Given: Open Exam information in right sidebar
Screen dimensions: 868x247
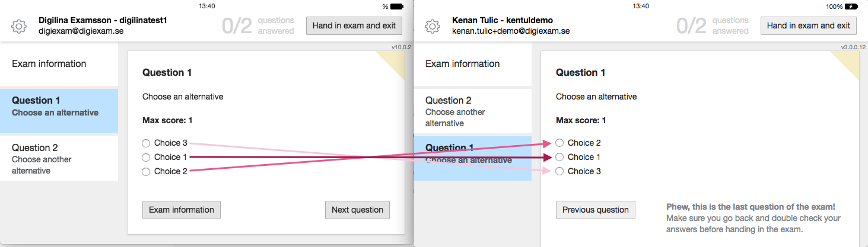Looking at the screenshot, I should click(x=472, y=64).
